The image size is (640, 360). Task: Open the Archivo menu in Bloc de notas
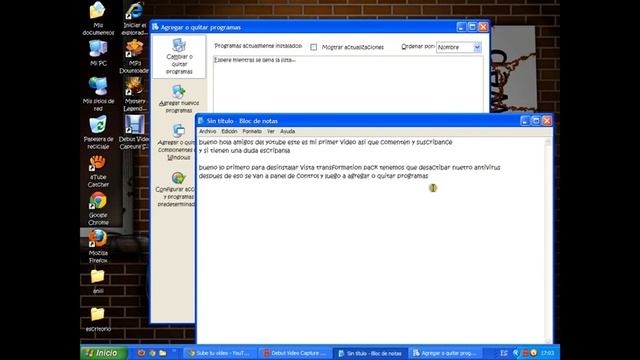click(207, 131)
